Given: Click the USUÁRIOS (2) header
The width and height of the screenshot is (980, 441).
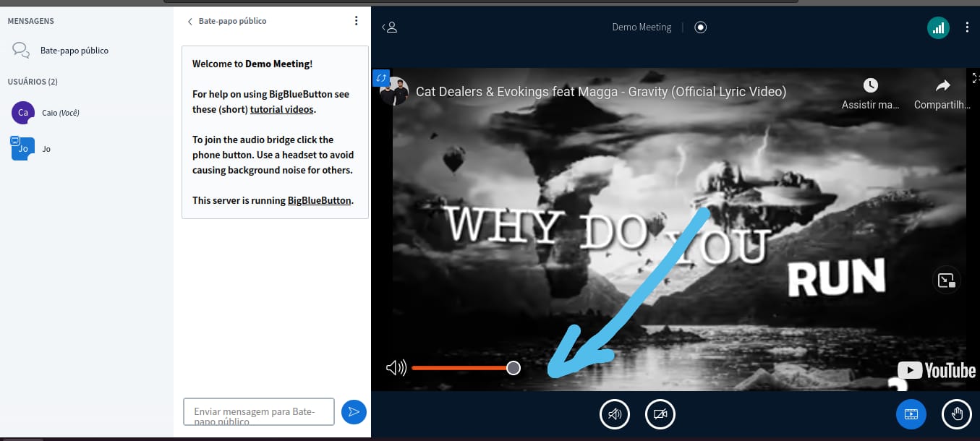Looking at the screenshot, I should [33, 82].
